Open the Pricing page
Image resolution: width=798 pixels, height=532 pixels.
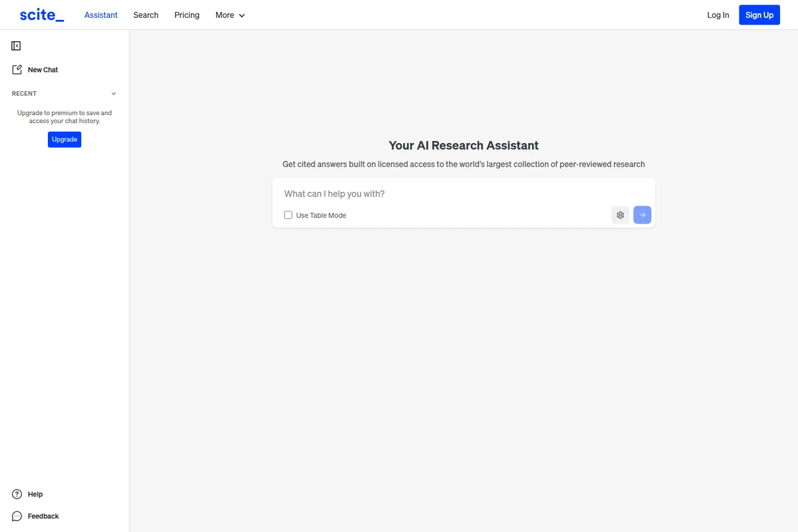point(186,15)
